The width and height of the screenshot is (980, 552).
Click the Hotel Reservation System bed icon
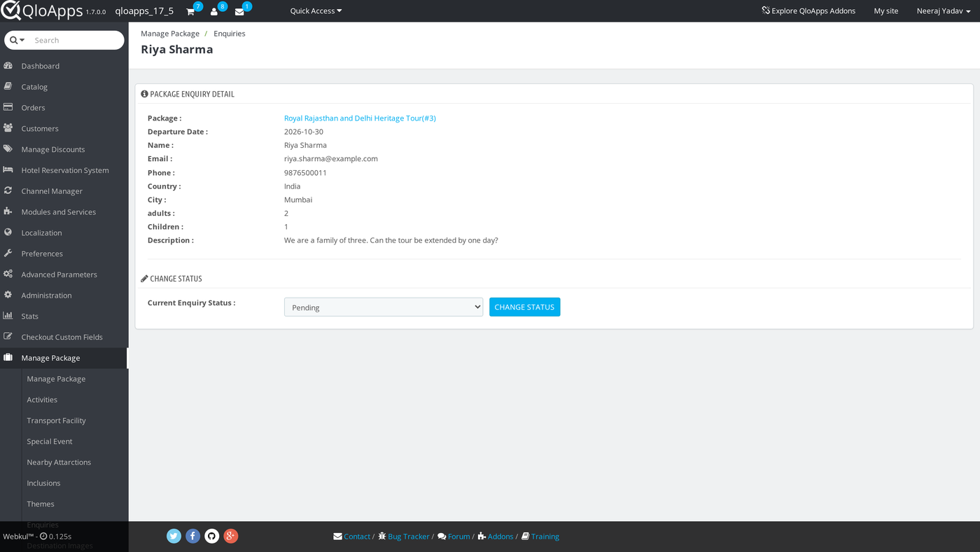pyautogui.click(x=8, y=170)
